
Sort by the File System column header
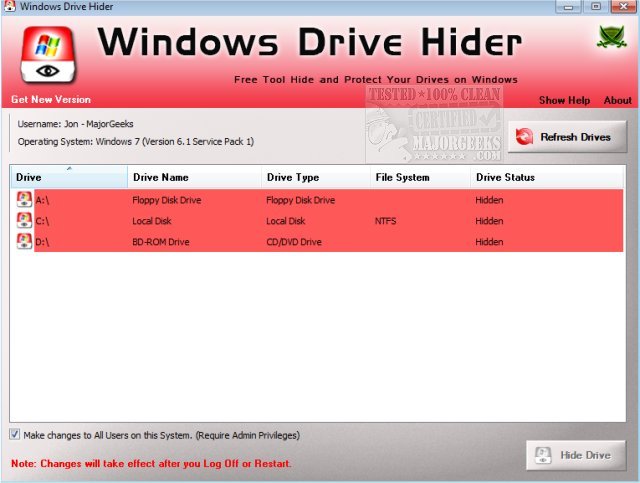tap(420, 177)
